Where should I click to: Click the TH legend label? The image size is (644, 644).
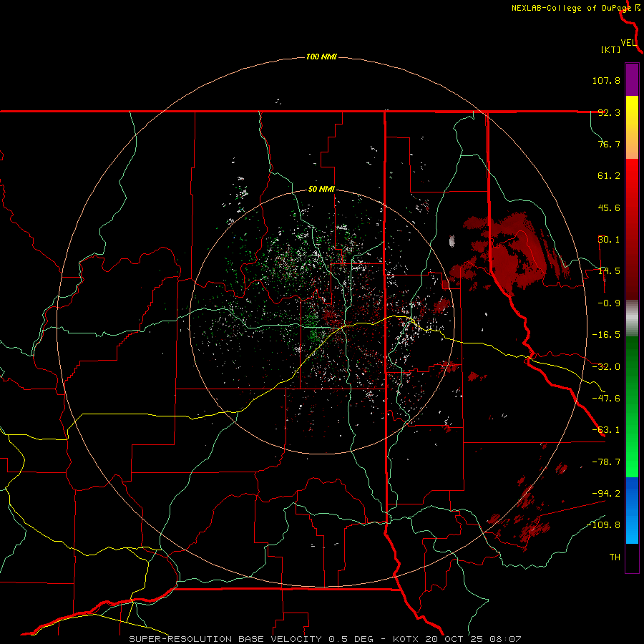[615, 557]
